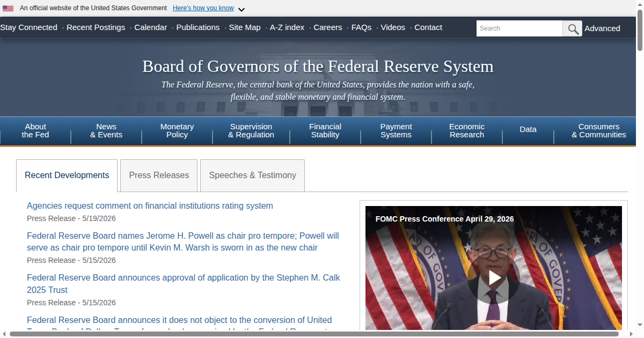Open About the Fed menu

(x=35, y=131)
